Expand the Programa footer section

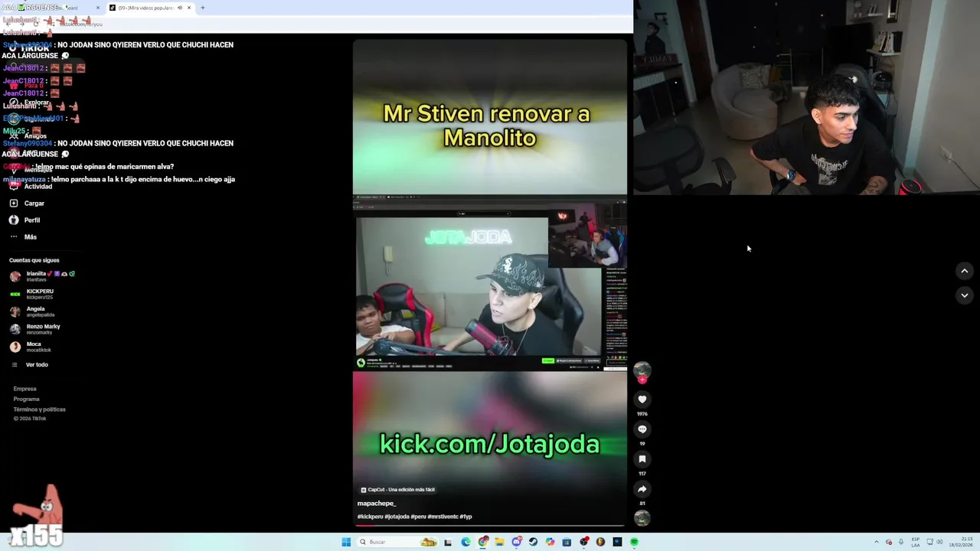coord(26,399)
